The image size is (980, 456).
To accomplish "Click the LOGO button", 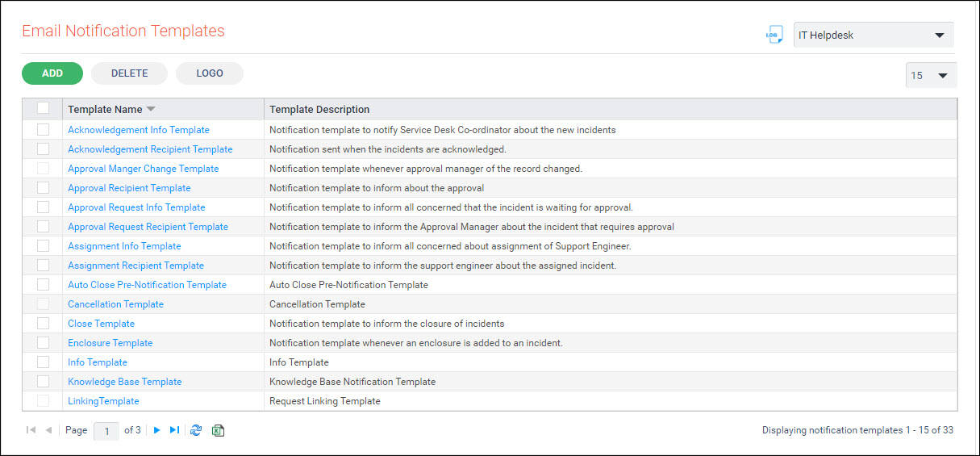I will (210, 73).
